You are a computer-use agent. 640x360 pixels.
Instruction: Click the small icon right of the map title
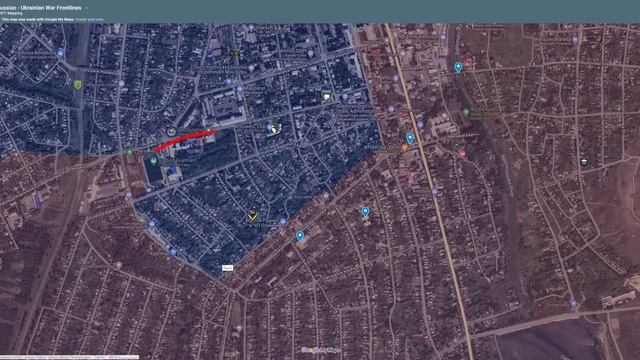[86, 8]
